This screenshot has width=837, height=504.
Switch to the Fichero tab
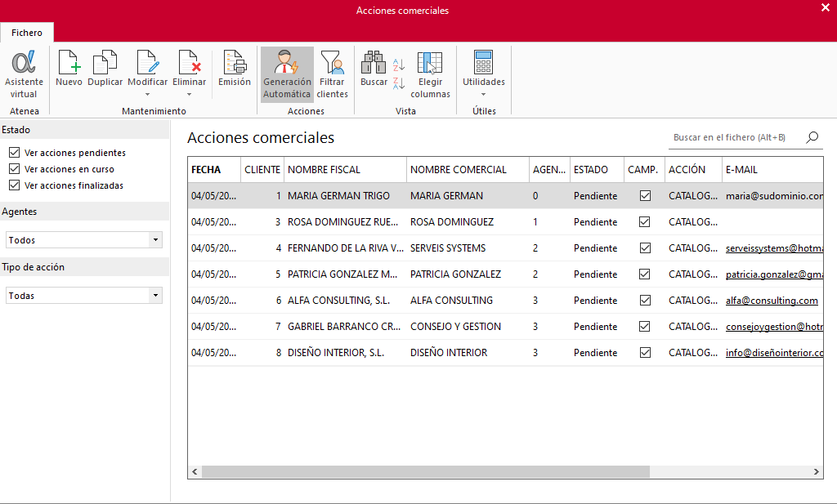tap(27, 33)
